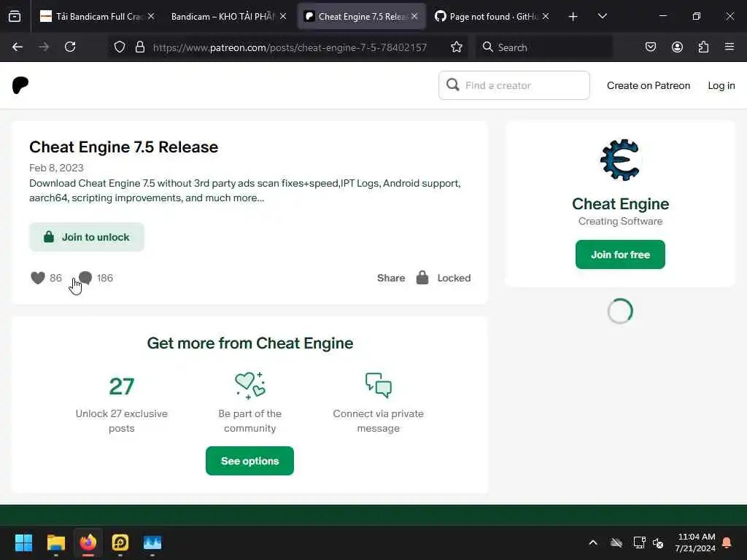Click the Cheat Engine gear logo
This screenshot has height=560, width=747.
(x=620, y=160)
